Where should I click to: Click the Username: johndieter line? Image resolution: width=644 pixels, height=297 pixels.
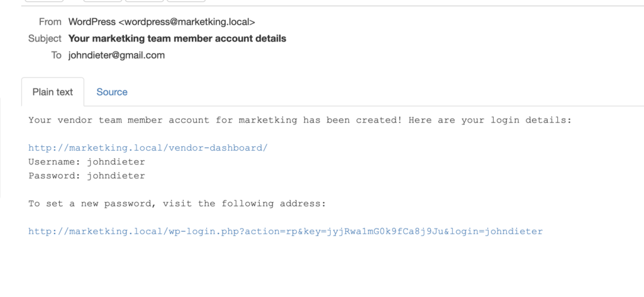point(87,162)
